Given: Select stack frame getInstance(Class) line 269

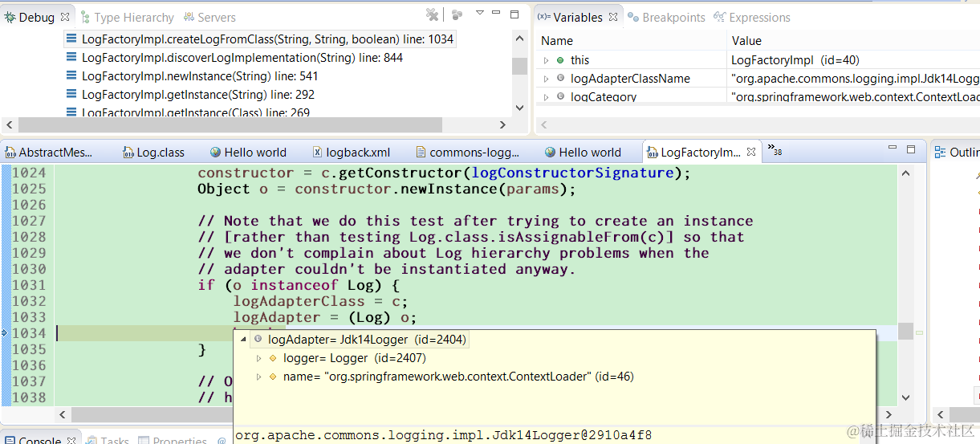Looking at the screenshot, I should point(196,112).
